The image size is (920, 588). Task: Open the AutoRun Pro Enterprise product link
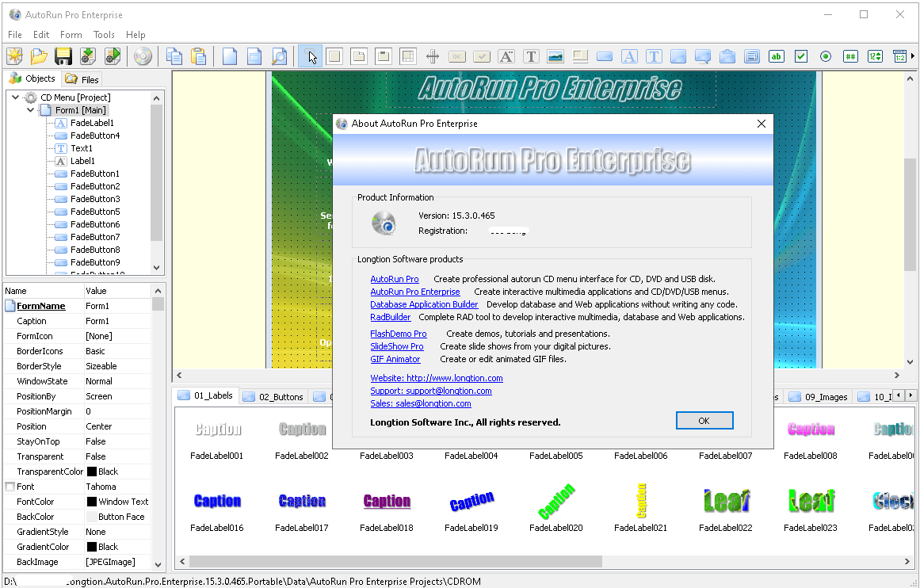[414, 292]
